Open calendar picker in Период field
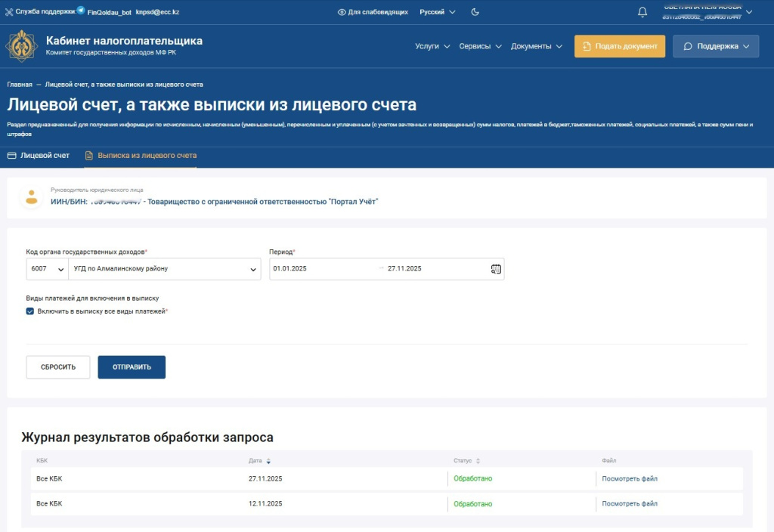Viewport: 774px width, 532px height. coord(496,269)
